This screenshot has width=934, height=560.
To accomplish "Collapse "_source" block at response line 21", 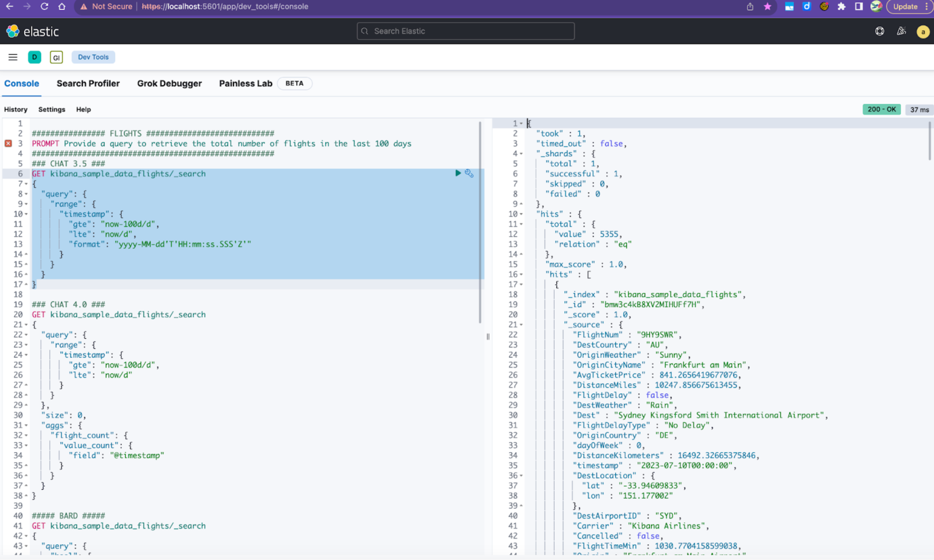I will pos(521,325).
